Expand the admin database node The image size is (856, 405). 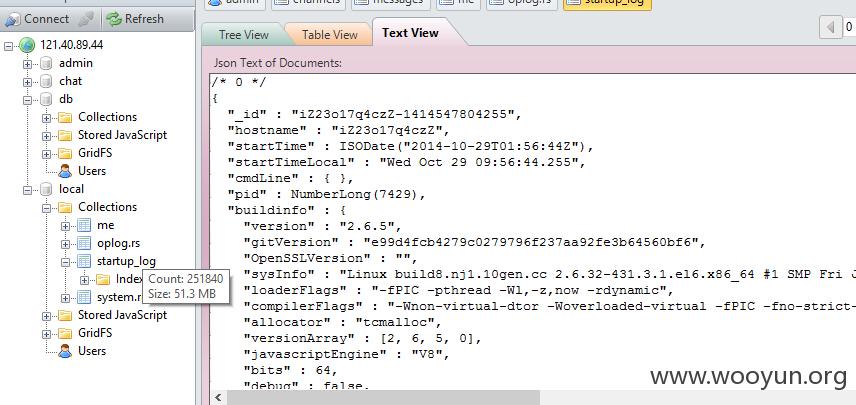pos(27,64)
